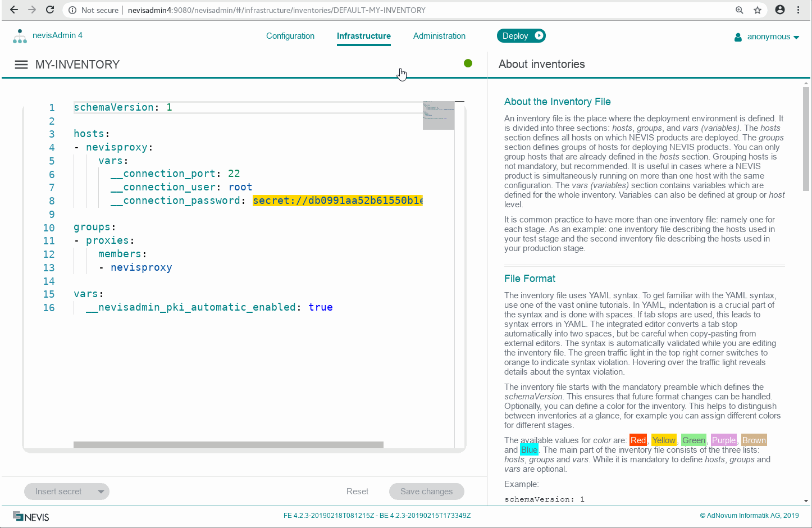Open the Configuration tab
The width and height of the screenshot is (812, 528).
[x=290, y=36]
